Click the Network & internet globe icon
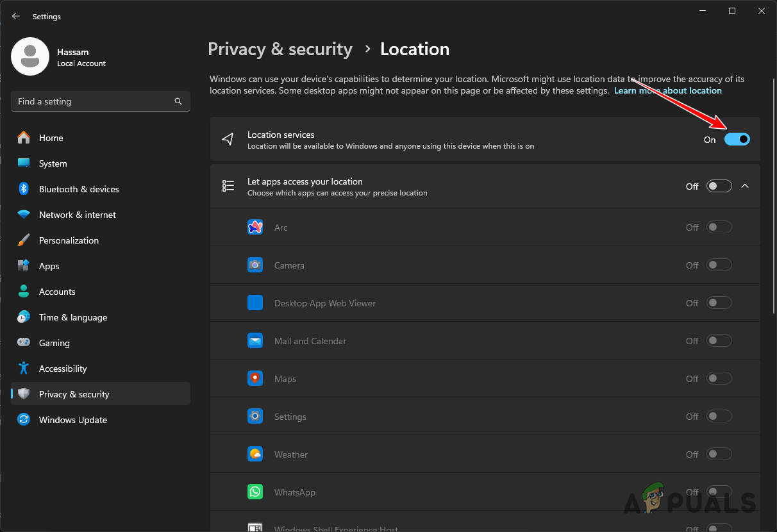777x532 pixels. [x=24, y=215]
